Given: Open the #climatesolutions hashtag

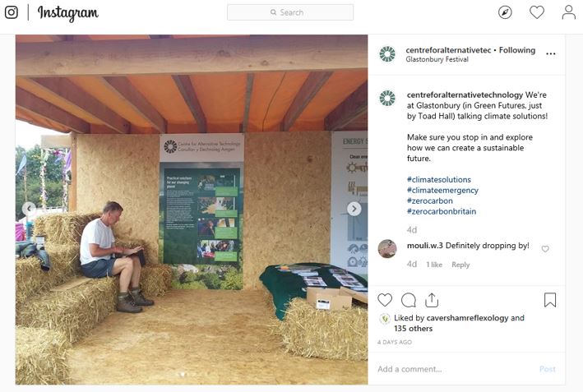Looking at the screenshot, I should tap(439, 179).
